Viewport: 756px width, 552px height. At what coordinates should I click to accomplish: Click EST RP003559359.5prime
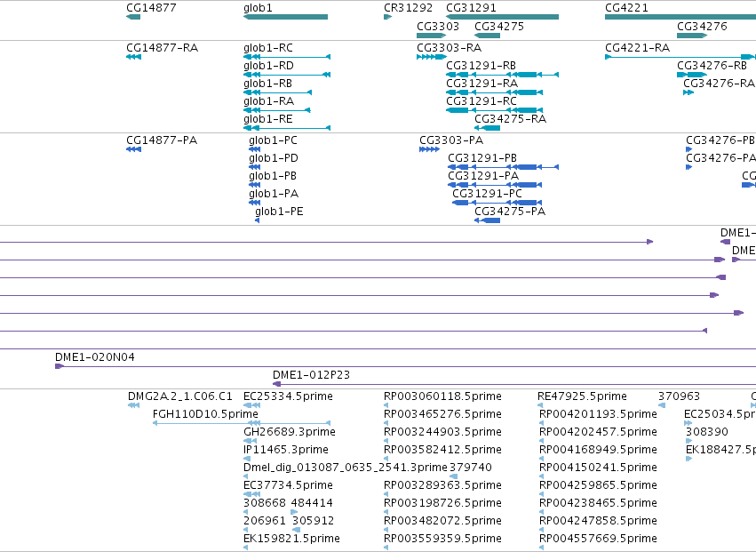pos(442,539)
